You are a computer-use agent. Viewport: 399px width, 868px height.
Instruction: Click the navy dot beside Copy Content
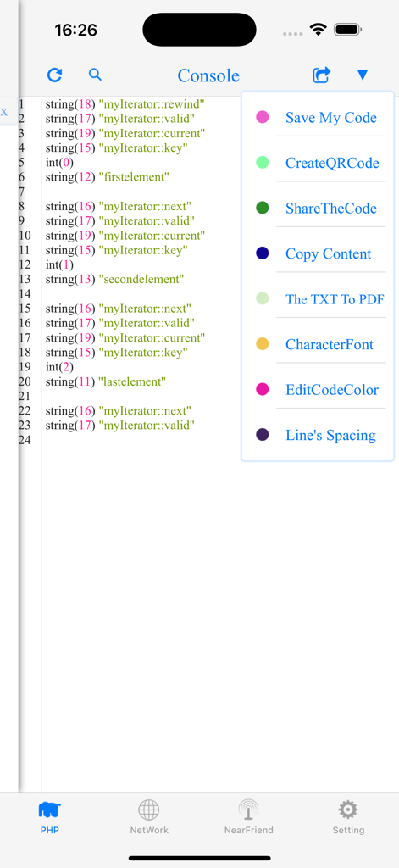[263, 253]
